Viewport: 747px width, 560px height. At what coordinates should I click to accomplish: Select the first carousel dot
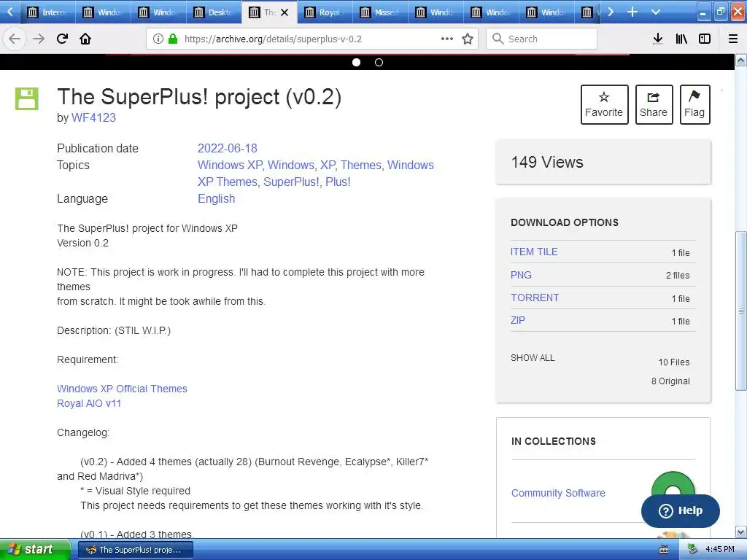click(x=356, y=63)
